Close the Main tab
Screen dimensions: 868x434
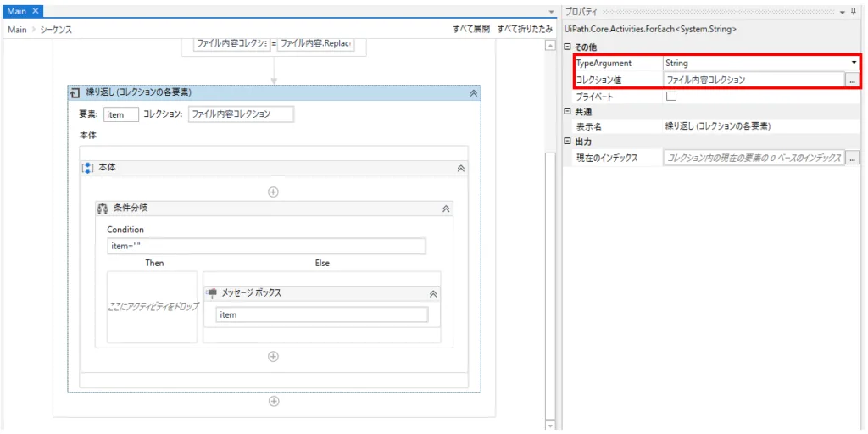35,10
